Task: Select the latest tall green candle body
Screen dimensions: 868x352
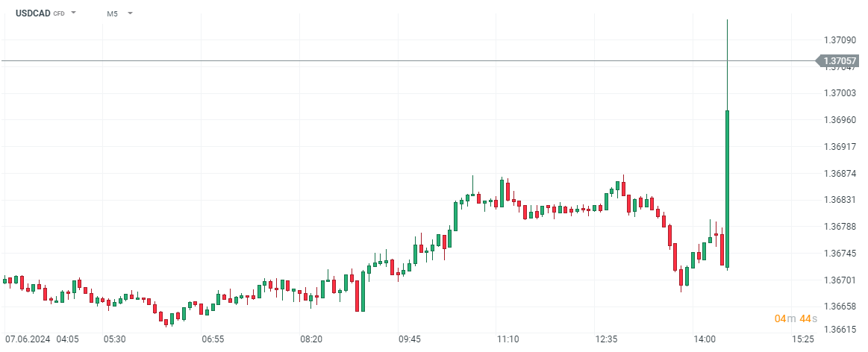Action: pyautogui.click(x=727, y=186)
